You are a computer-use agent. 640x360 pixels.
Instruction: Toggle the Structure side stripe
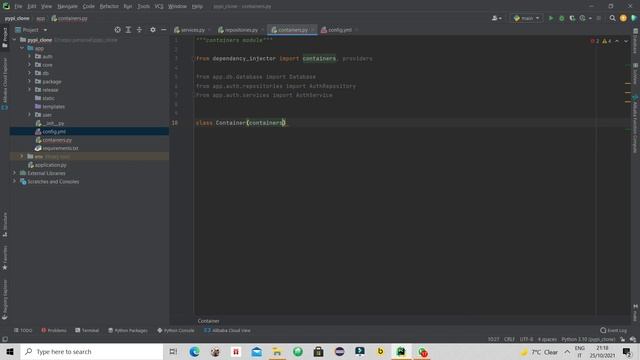coord(5,224)
